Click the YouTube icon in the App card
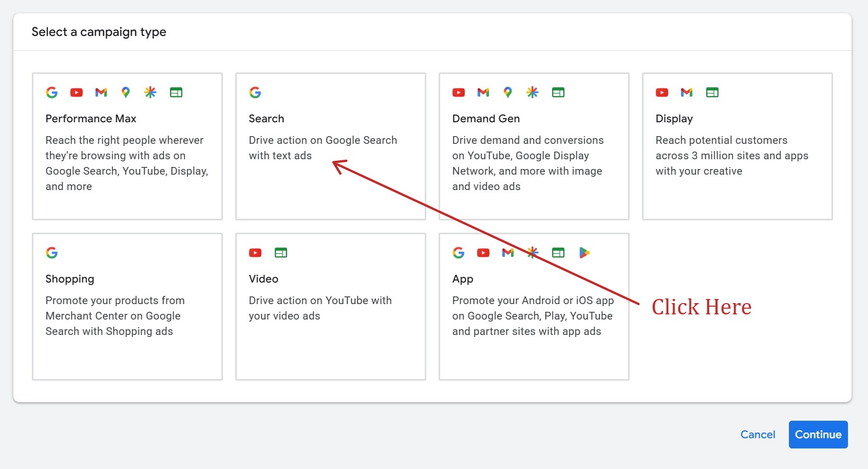 pos(483,253)
